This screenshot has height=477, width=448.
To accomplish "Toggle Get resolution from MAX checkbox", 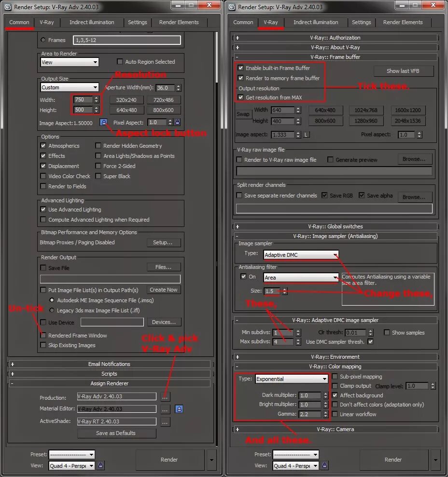I will [x=240, y=98].
